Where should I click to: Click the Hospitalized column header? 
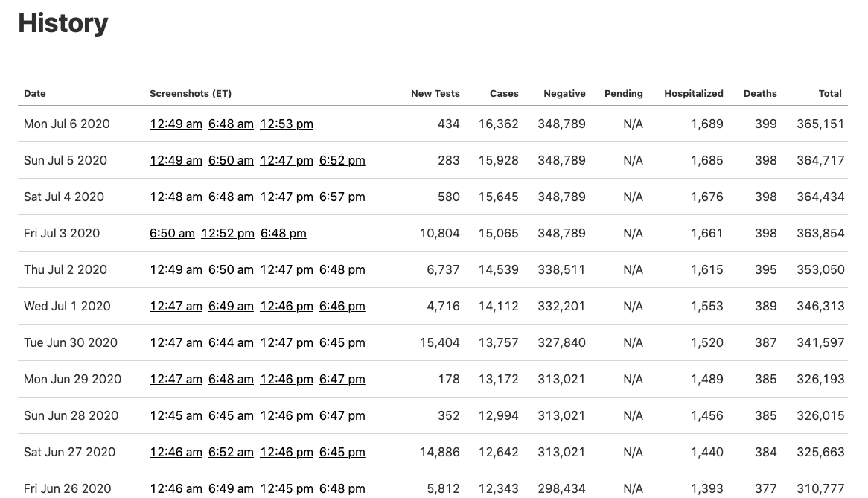(x=694, y=94)
